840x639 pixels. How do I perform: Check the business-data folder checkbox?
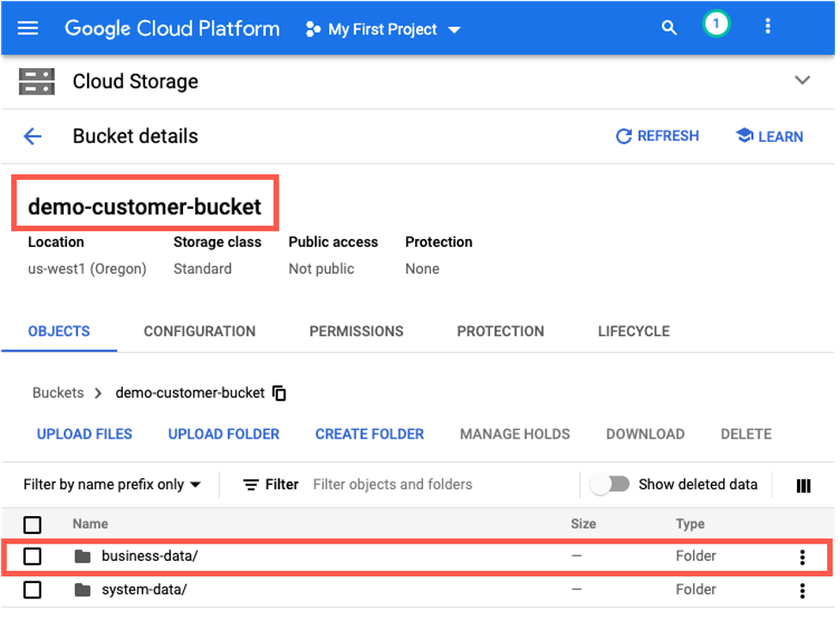pyautogui.click(x=32, y=556)
